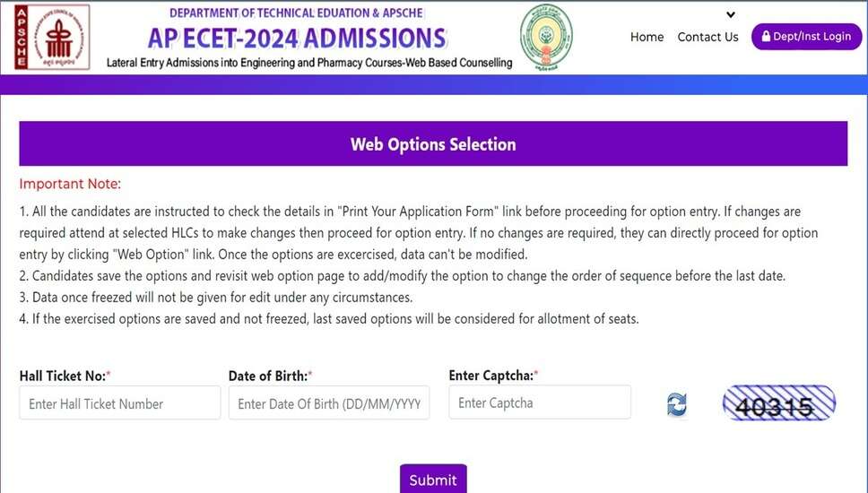This screenshot has width=868, height=493.
Task: Click the Important Note heading
Action: (70, 184)
